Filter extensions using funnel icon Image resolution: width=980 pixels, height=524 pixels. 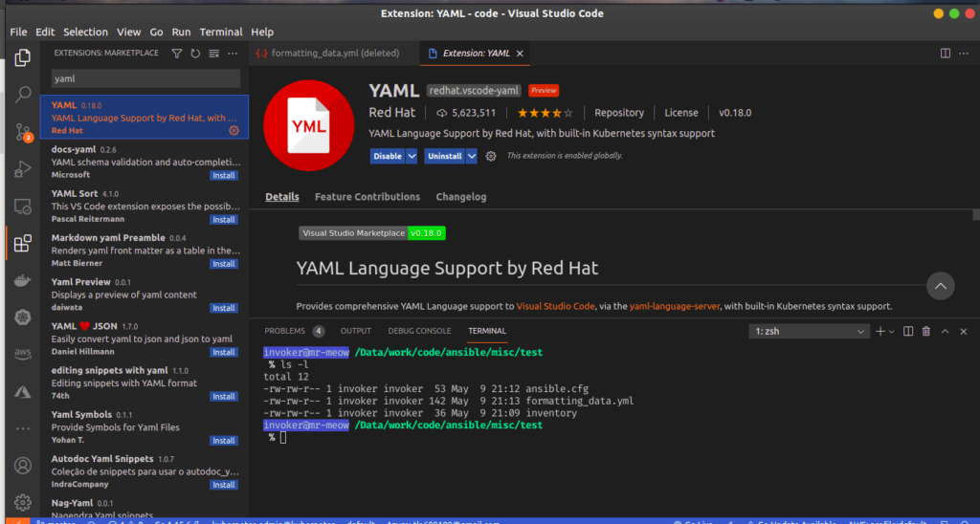pyautogui.click(x=177, y=54)
